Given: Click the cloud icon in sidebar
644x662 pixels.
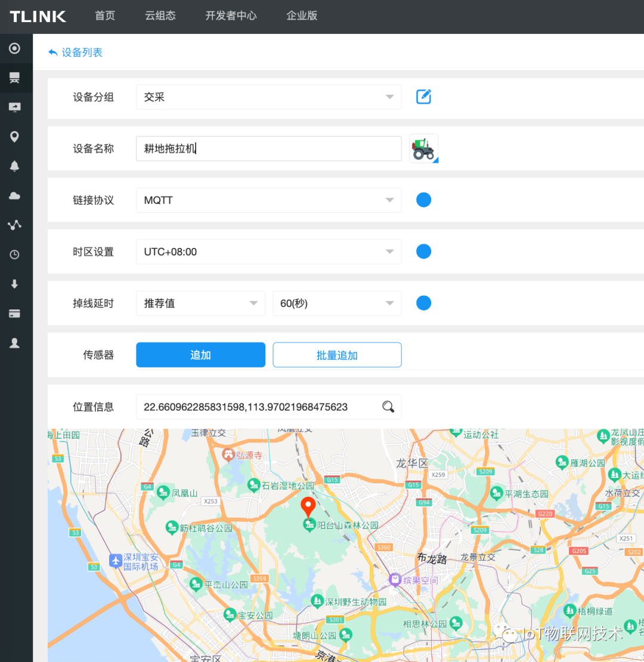Looking at the screenshot, I should pos(15,195).
